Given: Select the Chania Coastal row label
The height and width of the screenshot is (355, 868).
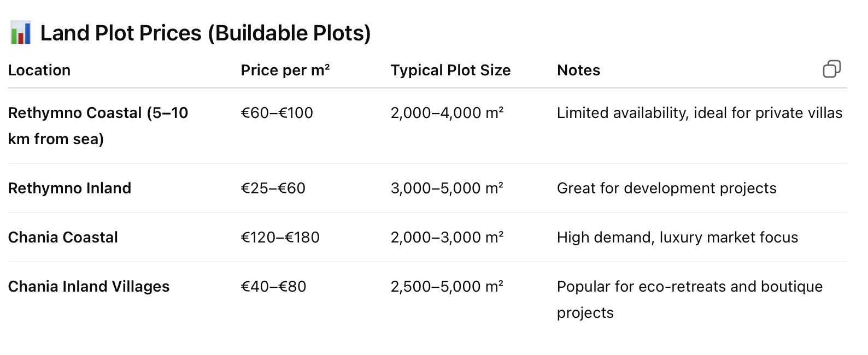Looking at the screenshot, I should [63, 238].
